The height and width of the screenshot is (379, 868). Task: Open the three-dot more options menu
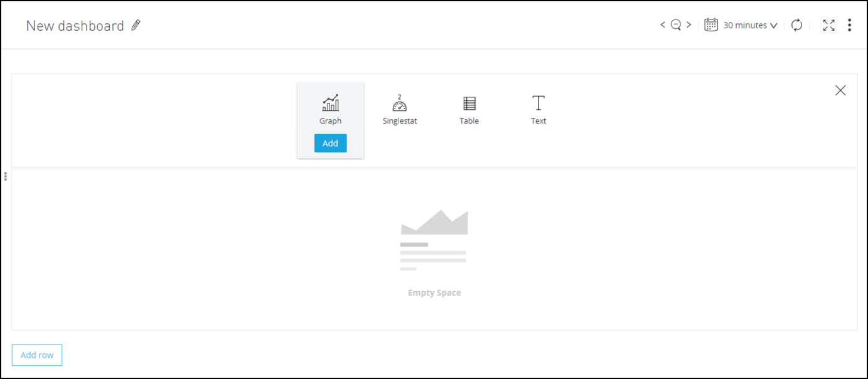tap(849, 25)
